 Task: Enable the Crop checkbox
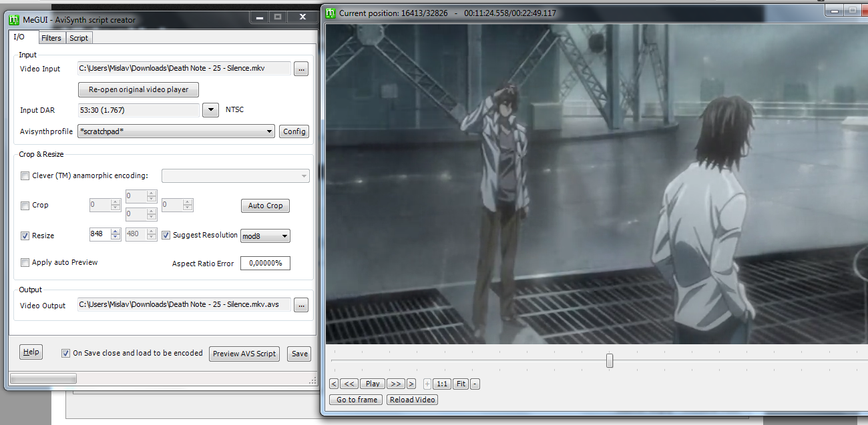(25, 205)
